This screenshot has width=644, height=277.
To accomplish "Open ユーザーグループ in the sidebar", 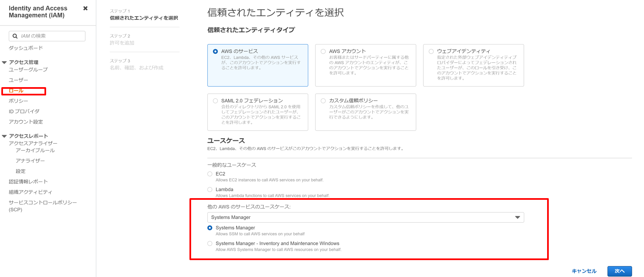I will 28,70.
